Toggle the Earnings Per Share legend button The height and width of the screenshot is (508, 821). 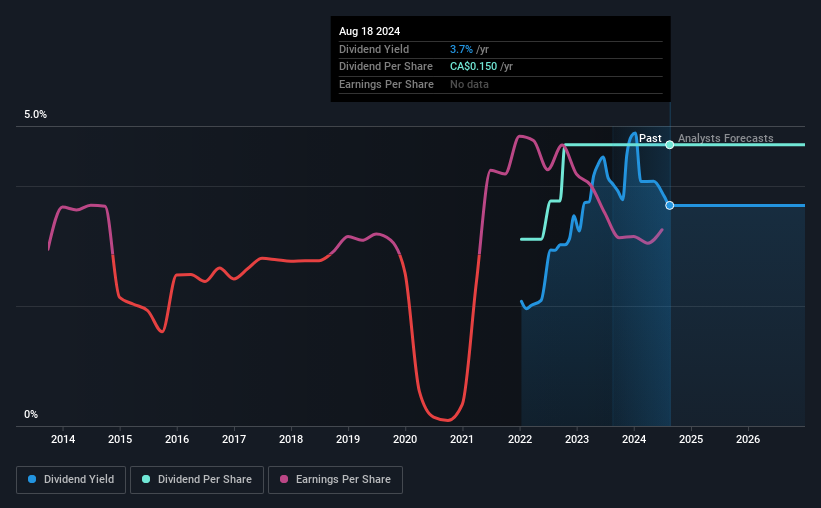[335, 480]
